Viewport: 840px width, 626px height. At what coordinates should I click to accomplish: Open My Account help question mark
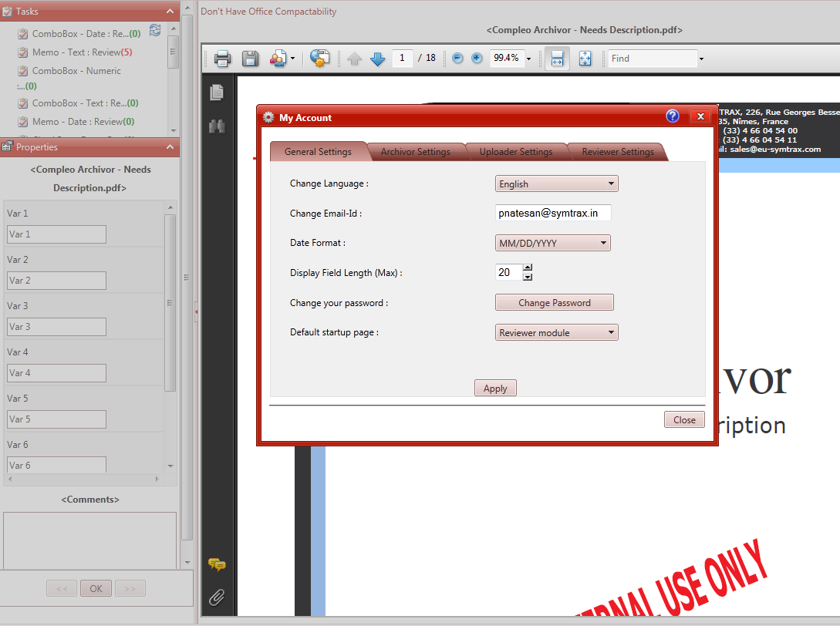(x=673, y=116)
